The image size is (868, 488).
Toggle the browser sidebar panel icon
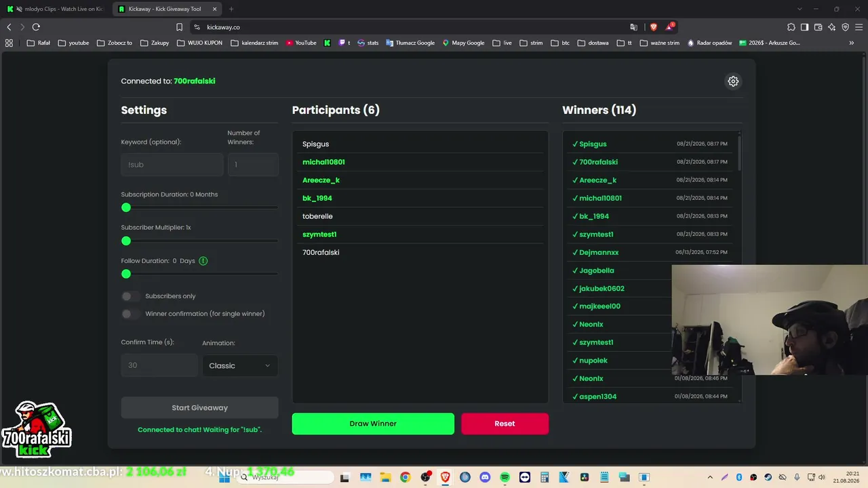click(x=804, y=27)
